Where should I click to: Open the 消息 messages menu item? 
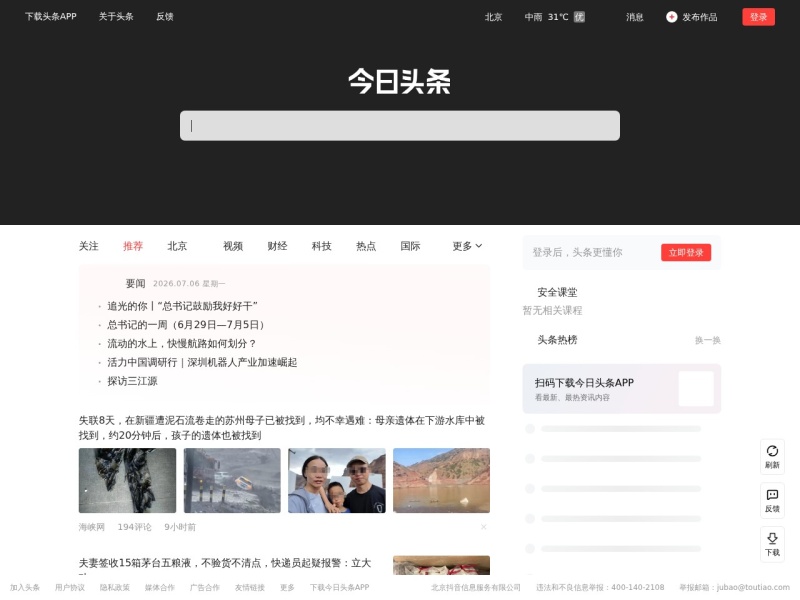635,17
